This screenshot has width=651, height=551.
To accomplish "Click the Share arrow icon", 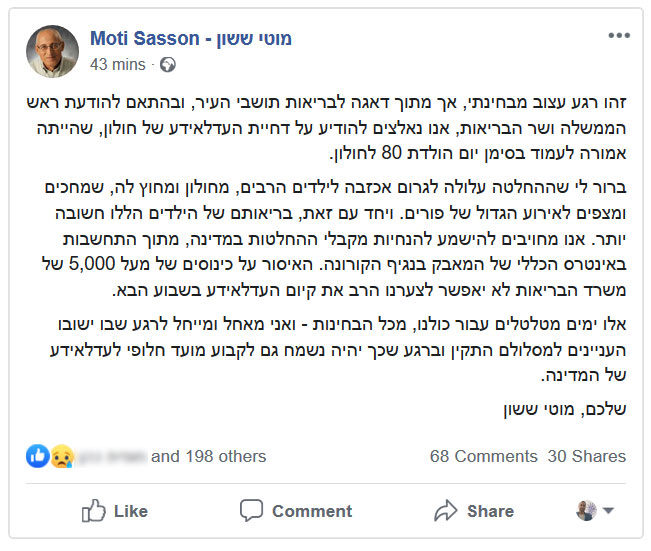I will coord(445,510).
